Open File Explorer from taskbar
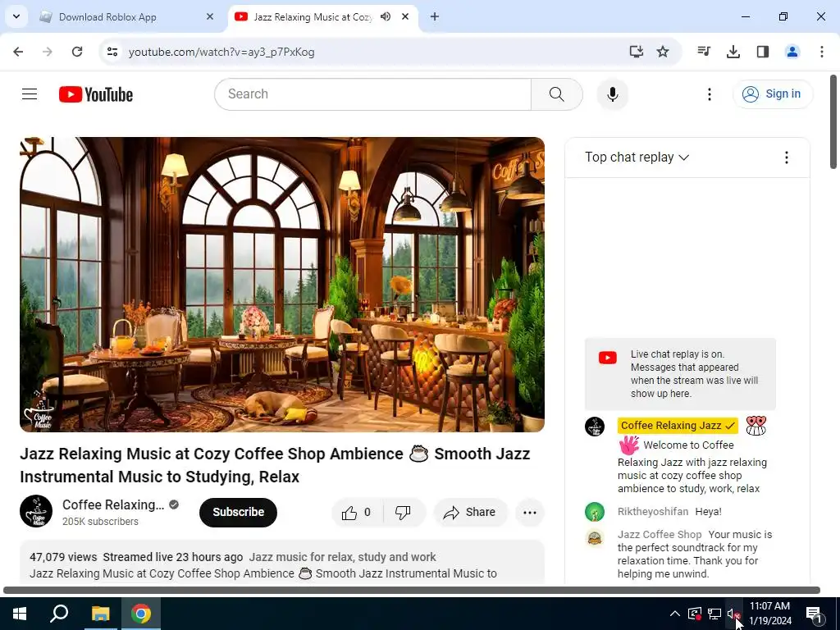 pos(100,614)
